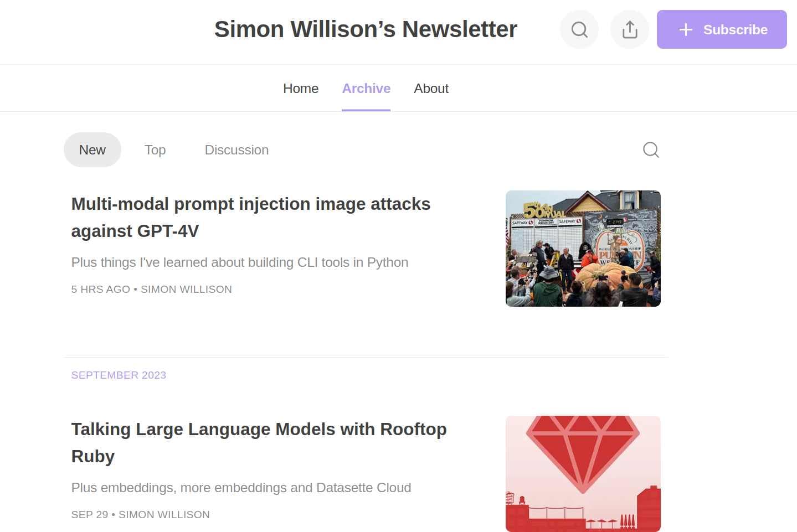The width and height of the screenshot is (797, 532).
Task: Click the CLI tools article subtitle
Action: [x=239, y=262]
